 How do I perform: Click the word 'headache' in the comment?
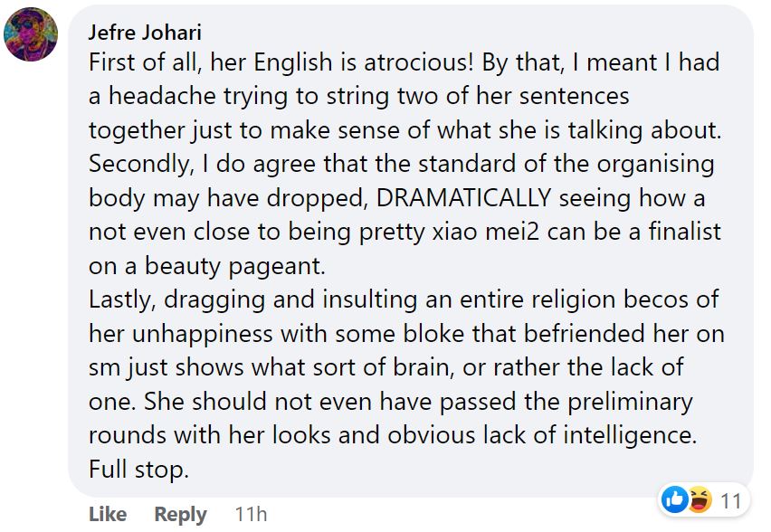click(x=162, y=97)
